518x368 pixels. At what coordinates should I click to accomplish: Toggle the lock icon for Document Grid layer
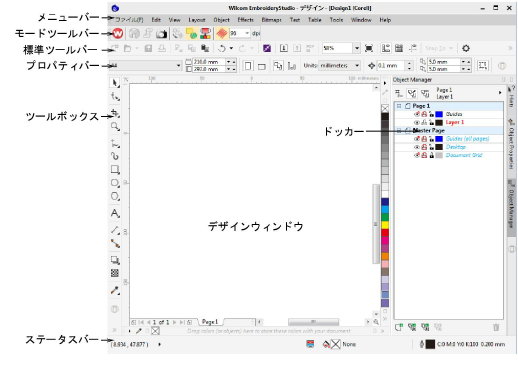pos(431,155)
